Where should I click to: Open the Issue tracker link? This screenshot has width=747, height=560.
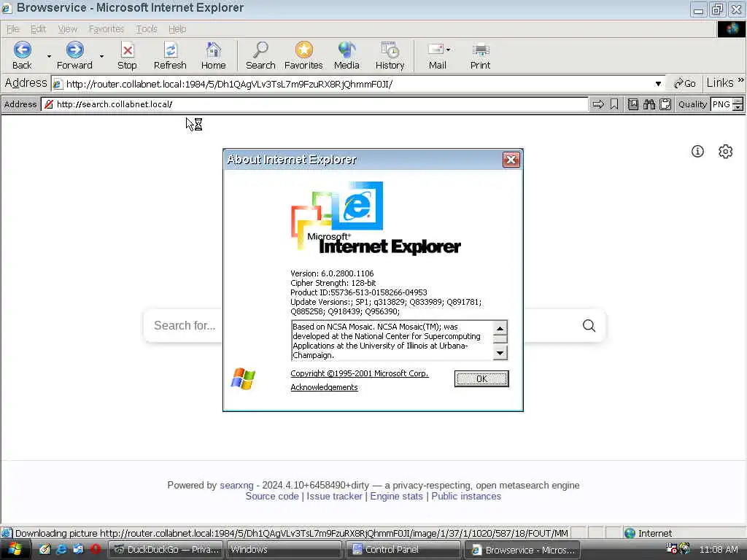[334, 496]
